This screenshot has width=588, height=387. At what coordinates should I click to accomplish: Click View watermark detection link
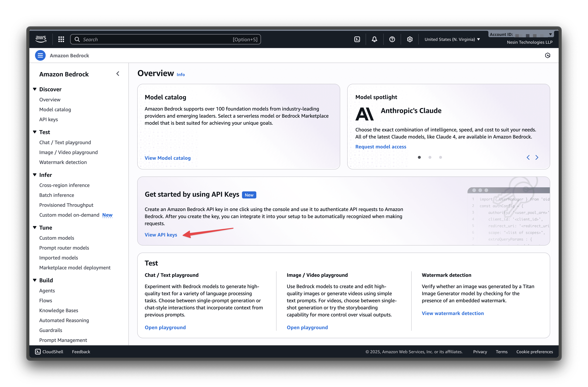click(453, 313)
